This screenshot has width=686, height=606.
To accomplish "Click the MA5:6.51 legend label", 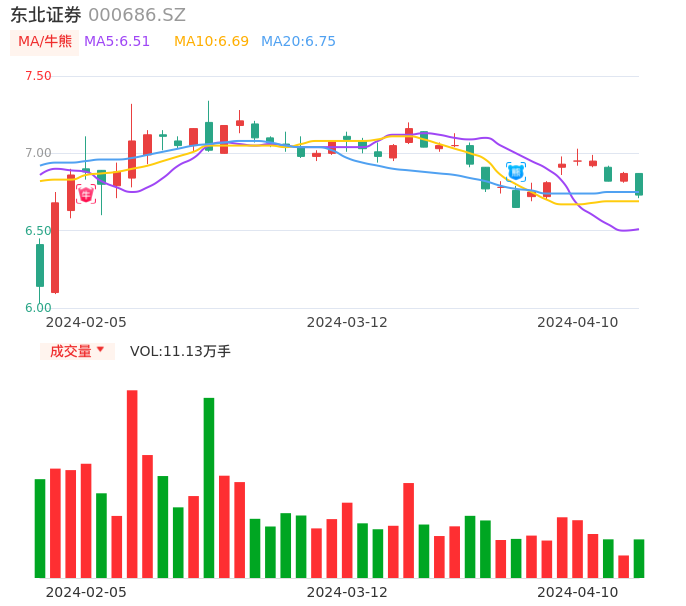I will click(117, 42).
